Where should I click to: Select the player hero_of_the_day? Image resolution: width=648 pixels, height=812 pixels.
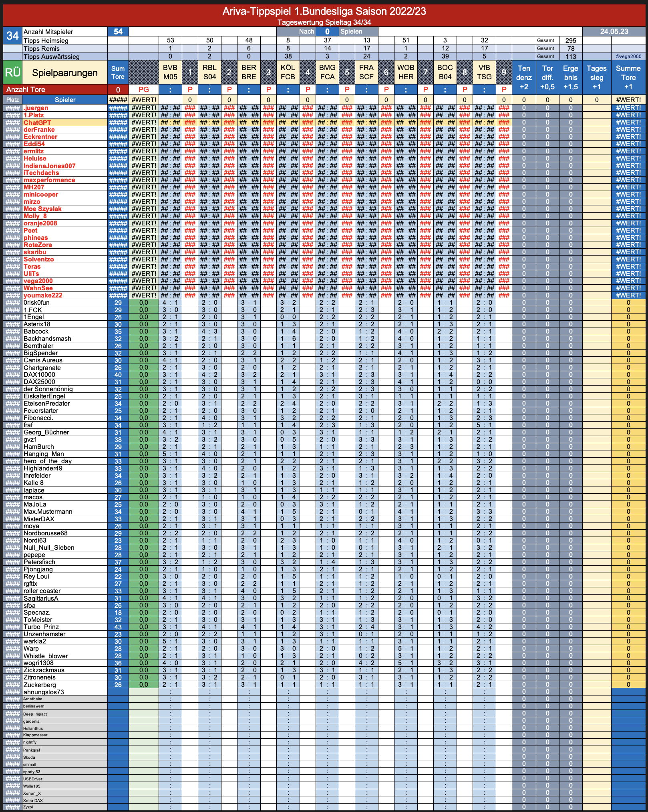click(48, 461)
